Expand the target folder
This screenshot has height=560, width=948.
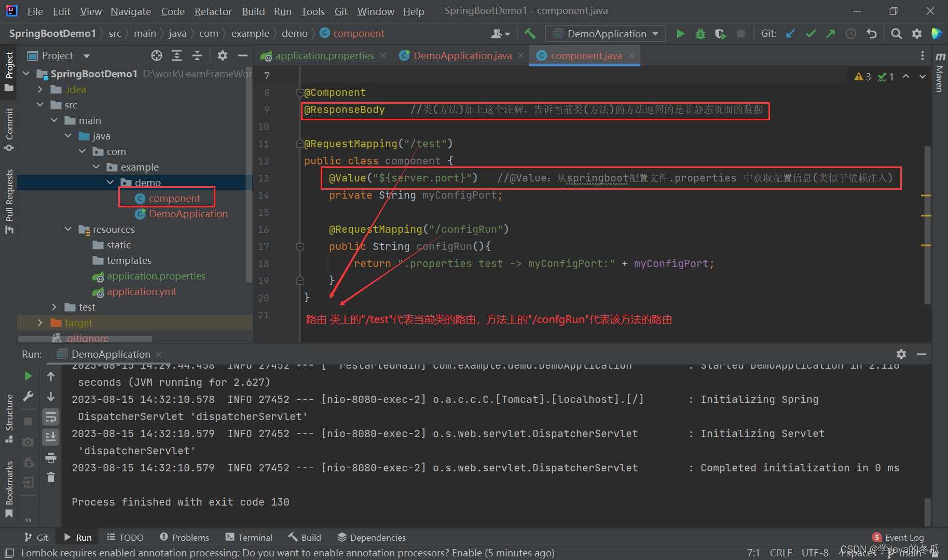click(40, 323)
